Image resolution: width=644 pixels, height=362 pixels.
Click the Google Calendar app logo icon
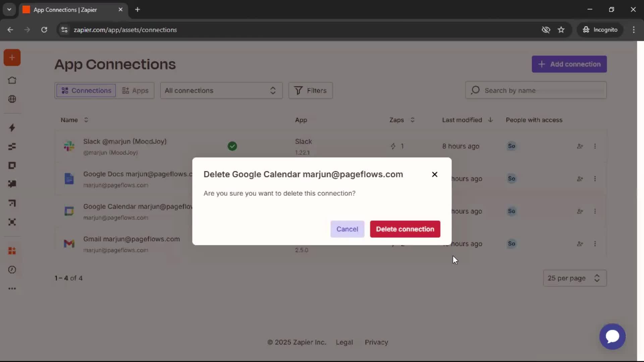tap(69, 211)
